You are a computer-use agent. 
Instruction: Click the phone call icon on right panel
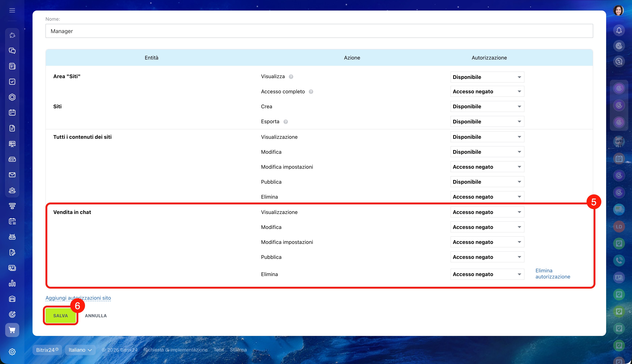point(619,260)
